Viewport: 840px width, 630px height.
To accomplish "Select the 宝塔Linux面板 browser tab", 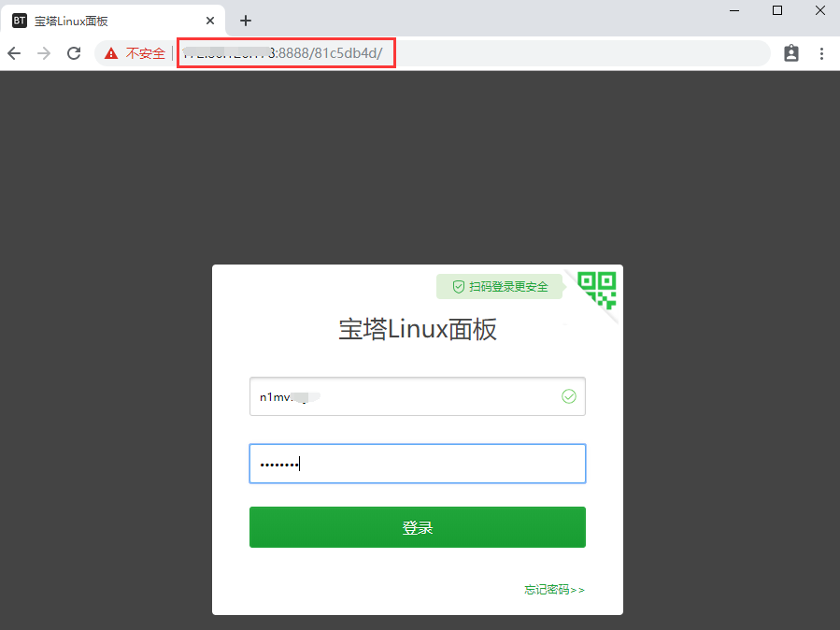I will [x=112, y=21].
